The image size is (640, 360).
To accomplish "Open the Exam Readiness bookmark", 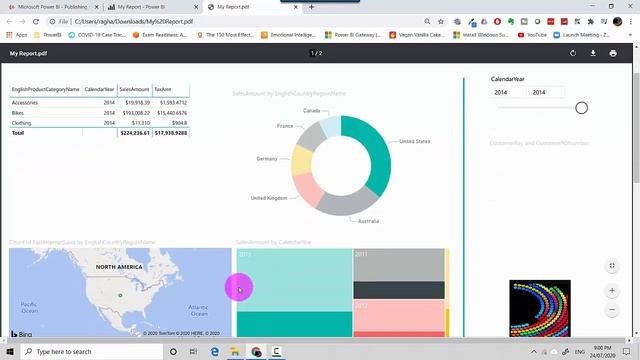I will (x=160, y=35).
